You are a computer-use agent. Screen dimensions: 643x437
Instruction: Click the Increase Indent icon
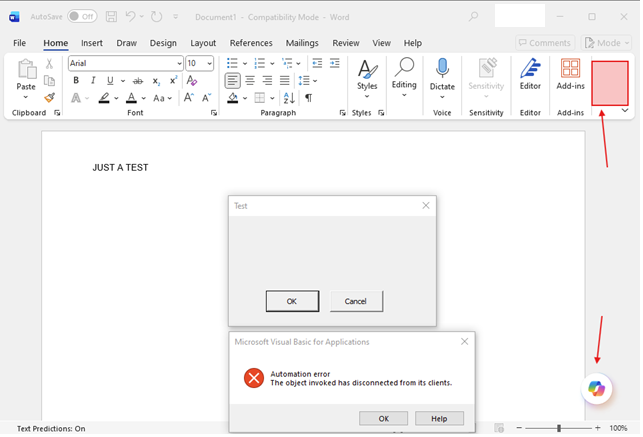coord(335,63)
